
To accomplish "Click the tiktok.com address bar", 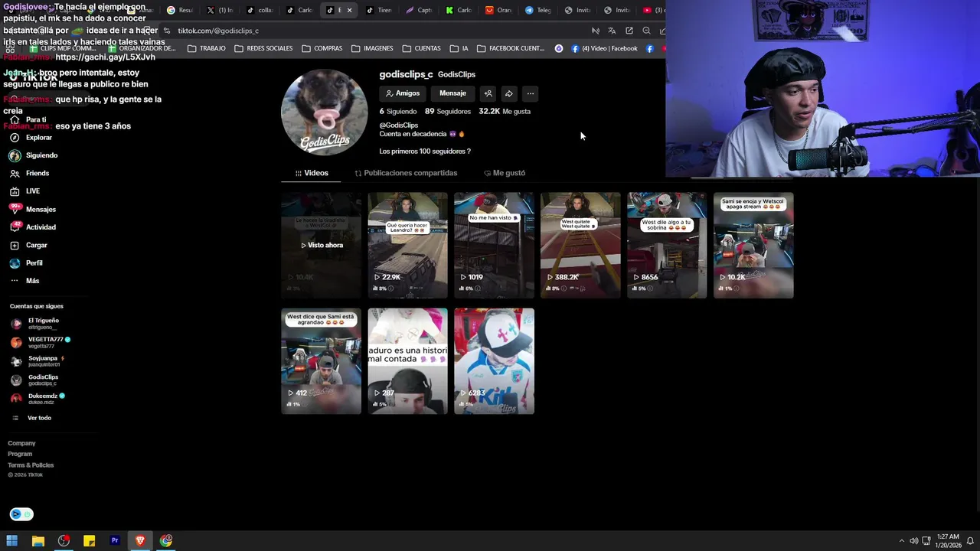I will [218, 31].
